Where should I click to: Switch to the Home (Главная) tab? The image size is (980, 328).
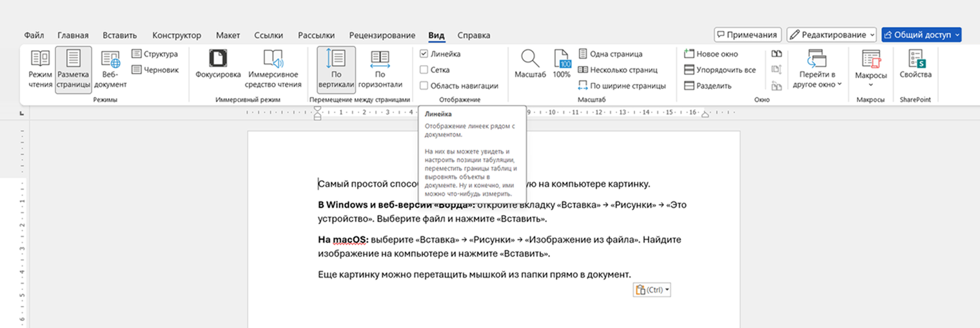pos(73,36)
